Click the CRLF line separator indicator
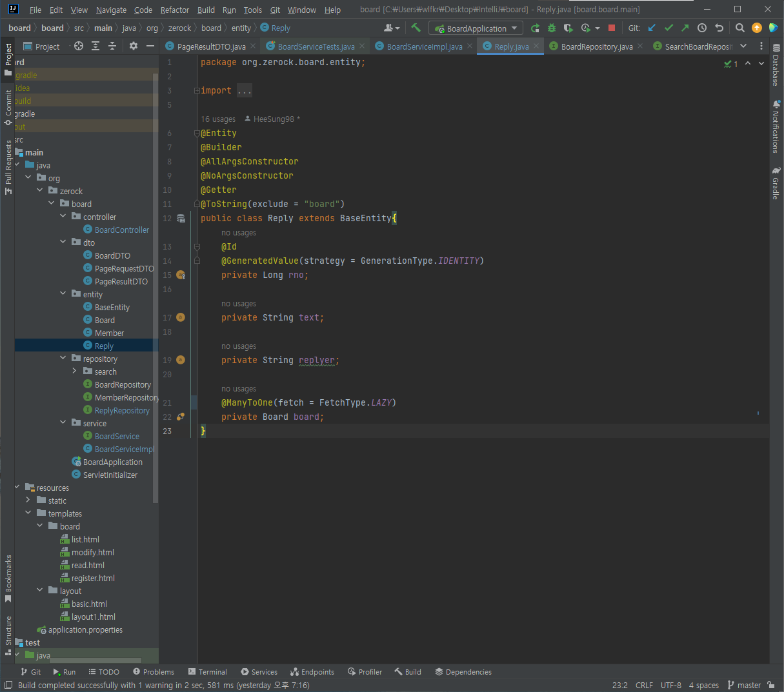The image size is (784, 692). (x=644, y=685)
